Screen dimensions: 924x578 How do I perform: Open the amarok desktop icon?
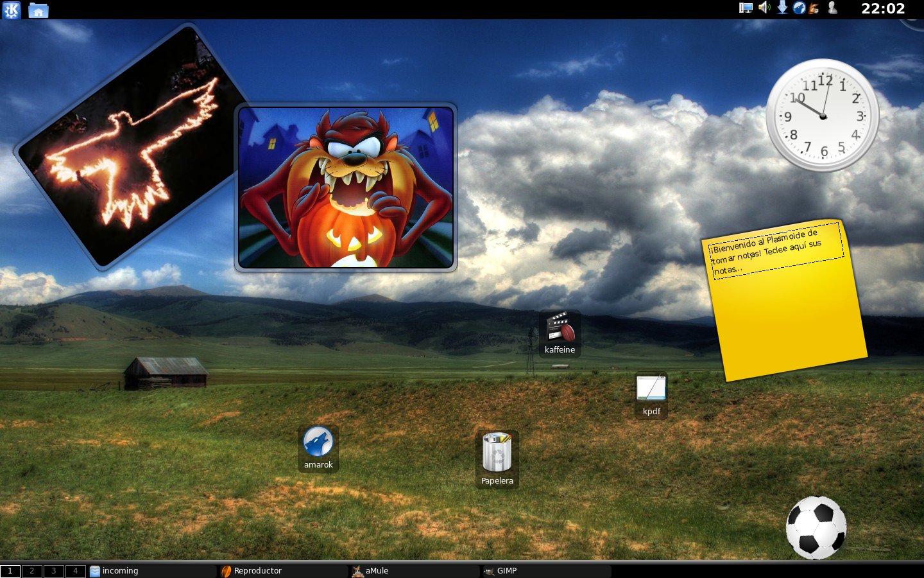pos(318,448)
